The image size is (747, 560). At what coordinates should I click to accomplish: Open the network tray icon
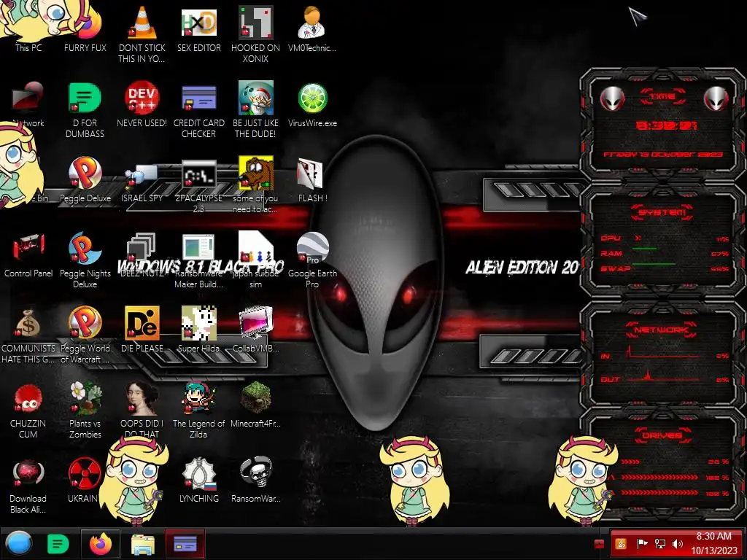[x=660, y=544]
